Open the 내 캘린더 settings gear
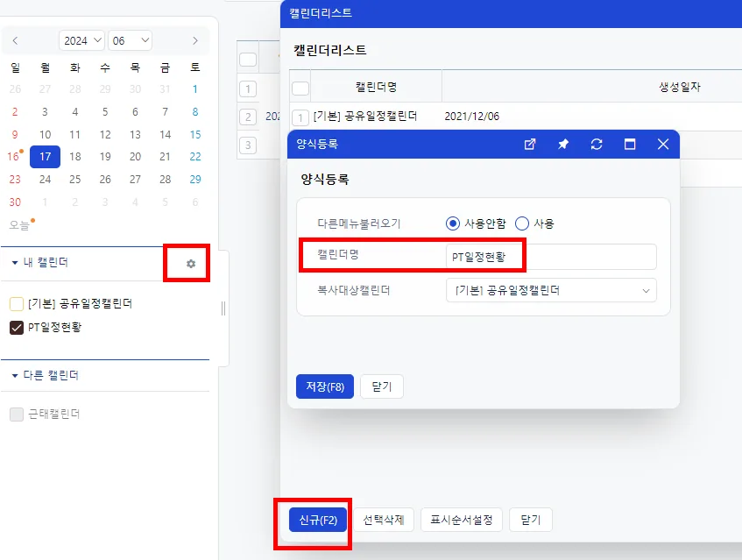The height and width of the screenshot is (560, 742). point(191,264)
